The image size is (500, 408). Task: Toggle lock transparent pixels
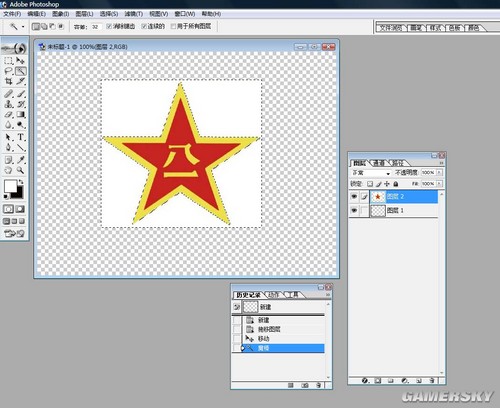point(370,184)
